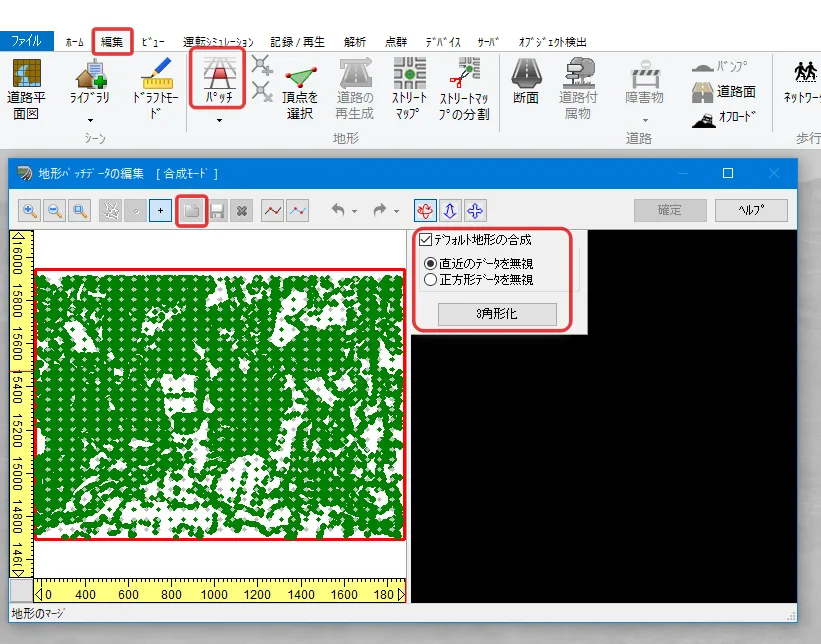This screenshot has height=644, width=821.
Task: Open the ストリートマップ street map tool
Action: click(409, 88)
